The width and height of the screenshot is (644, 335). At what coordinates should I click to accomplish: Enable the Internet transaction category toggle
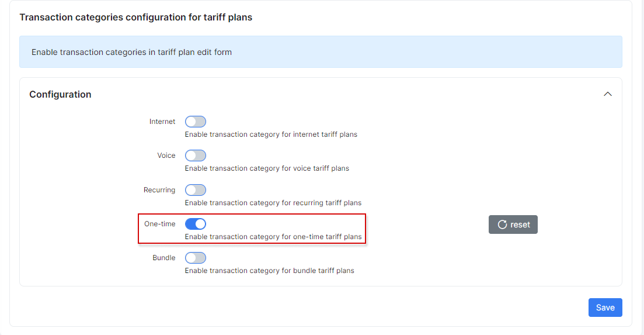click(195, 122)
